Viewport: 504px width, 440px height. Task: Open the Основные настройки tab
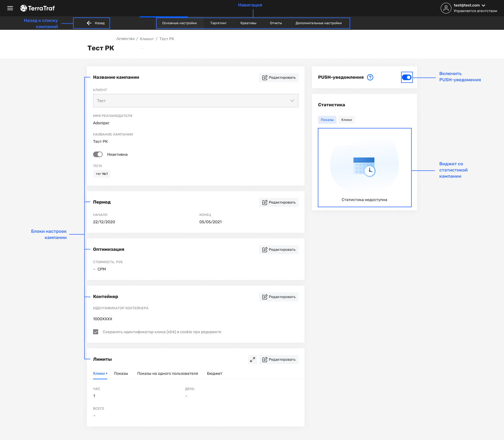pos(179,23)
